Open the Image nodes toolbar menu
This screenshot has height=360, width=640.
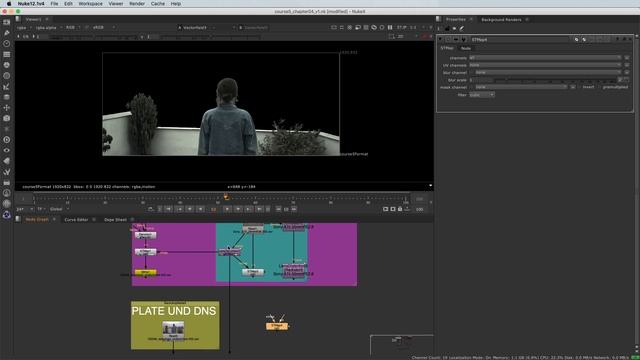(x=7, y=22)
